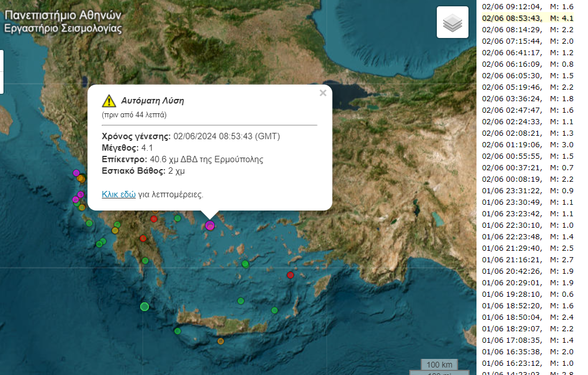Image resolution: width=588 pixels, height=375 pixels.
Task: Click the red epicenter marker in the Peloponnese
Action: click(142, 238)
